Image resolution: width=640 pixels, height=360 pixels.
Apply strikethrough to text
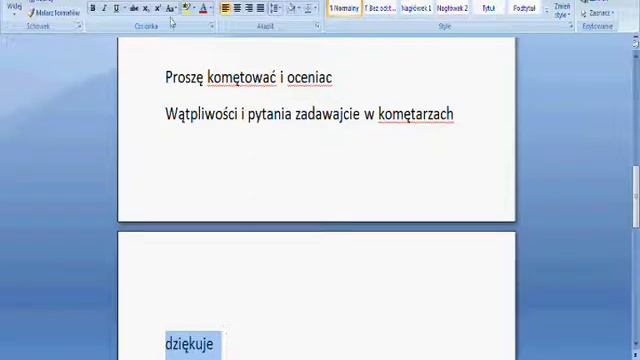click(134, 8)
